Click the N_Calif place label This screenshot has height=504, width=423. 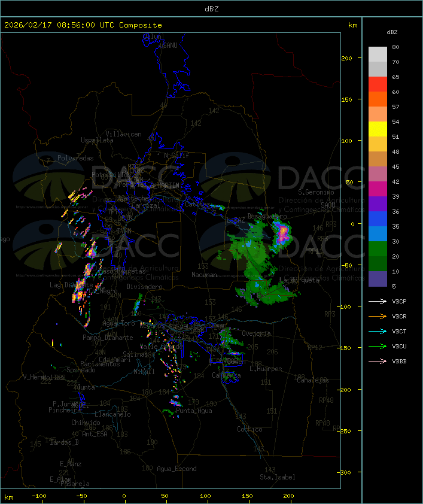176,156
